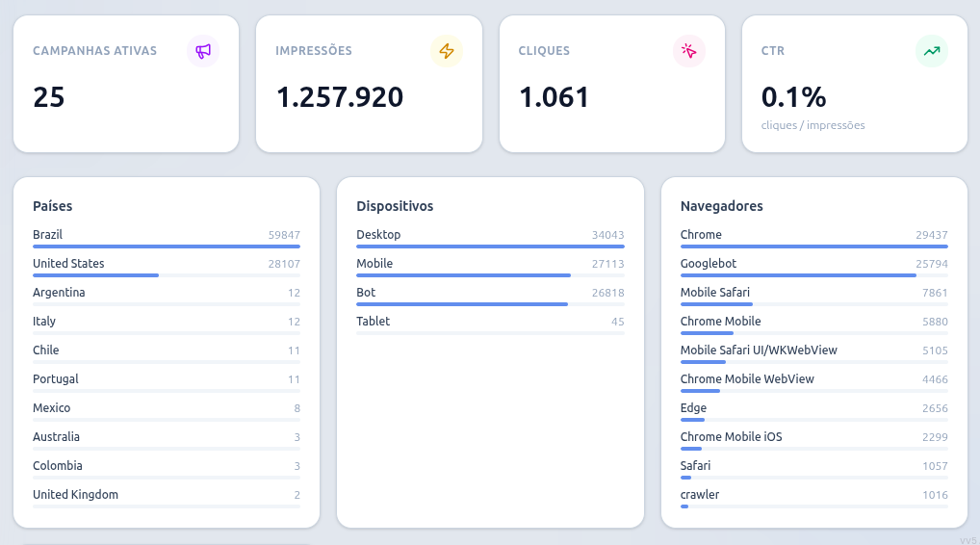Click the Navegadores panel heading
Screen dimensions: 980x545
[722, 206]
